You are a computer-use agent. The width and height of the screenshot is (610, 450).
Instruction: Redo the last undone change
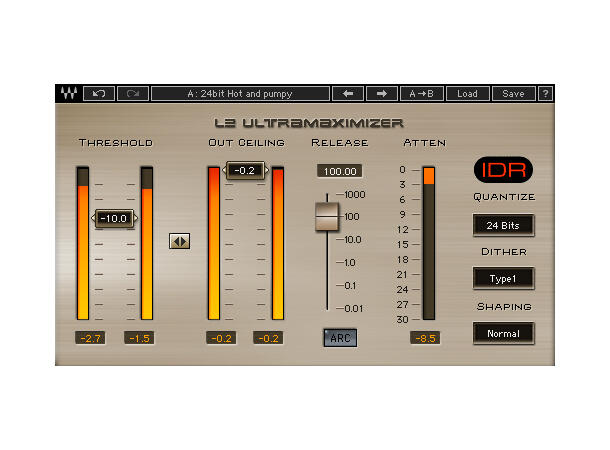pyautogui.click(x=133, y=94)
